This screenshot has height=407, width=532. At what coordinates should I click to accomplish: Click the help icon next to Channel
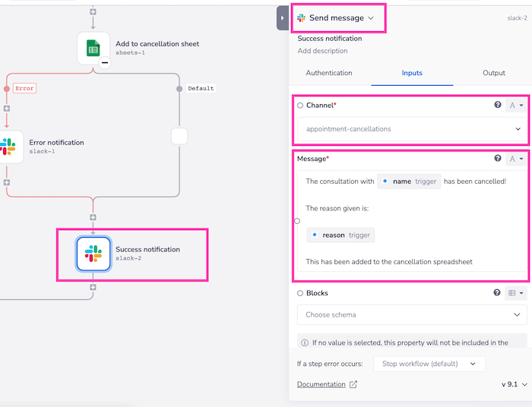(498, 106)
